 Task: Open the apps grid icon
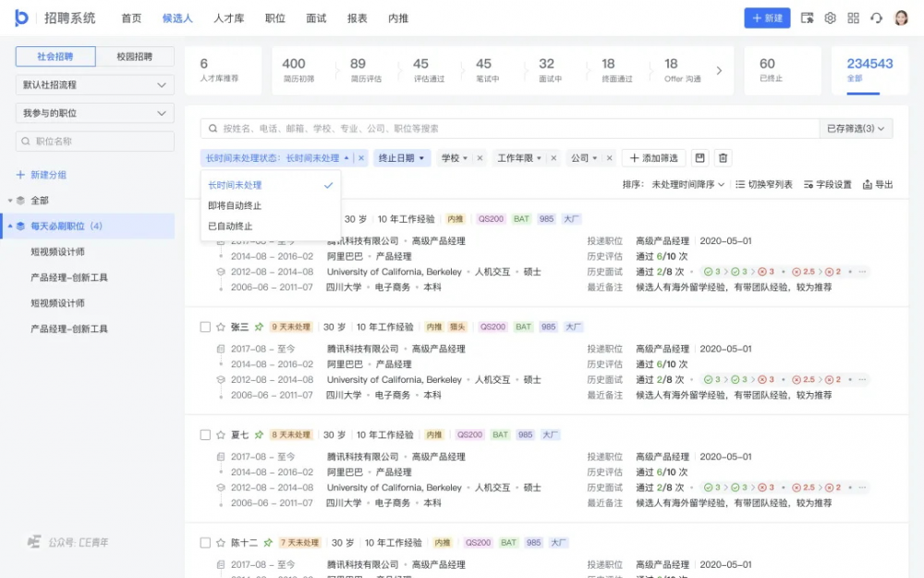(x=853, y=18)
